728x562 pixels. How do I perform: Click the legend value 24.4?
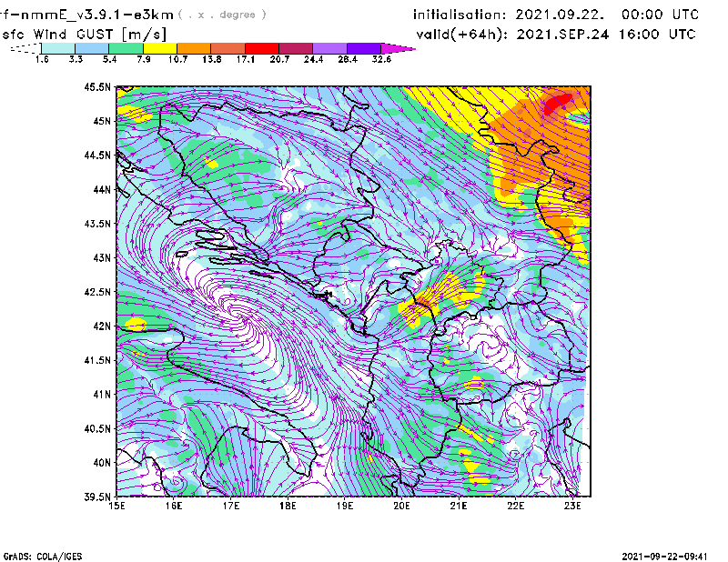click(313, 59)
